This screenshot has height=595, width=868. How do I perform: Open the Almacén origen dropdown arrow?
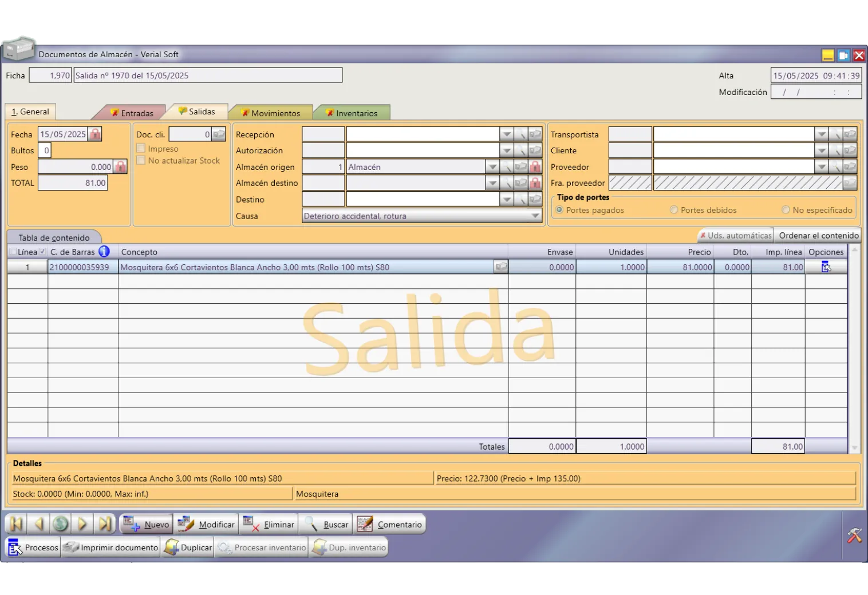[492, 167]
